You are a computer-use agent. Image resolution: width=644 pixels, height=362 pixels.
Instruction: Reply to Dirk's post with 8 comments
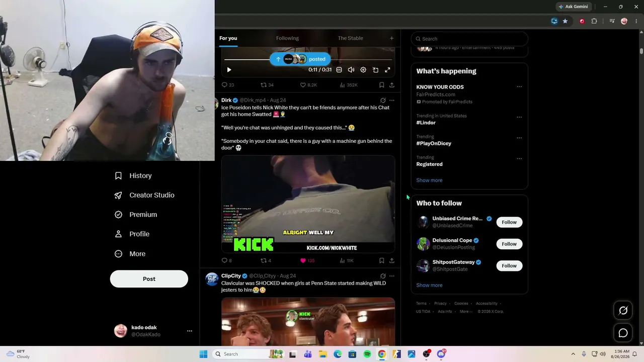226,260
